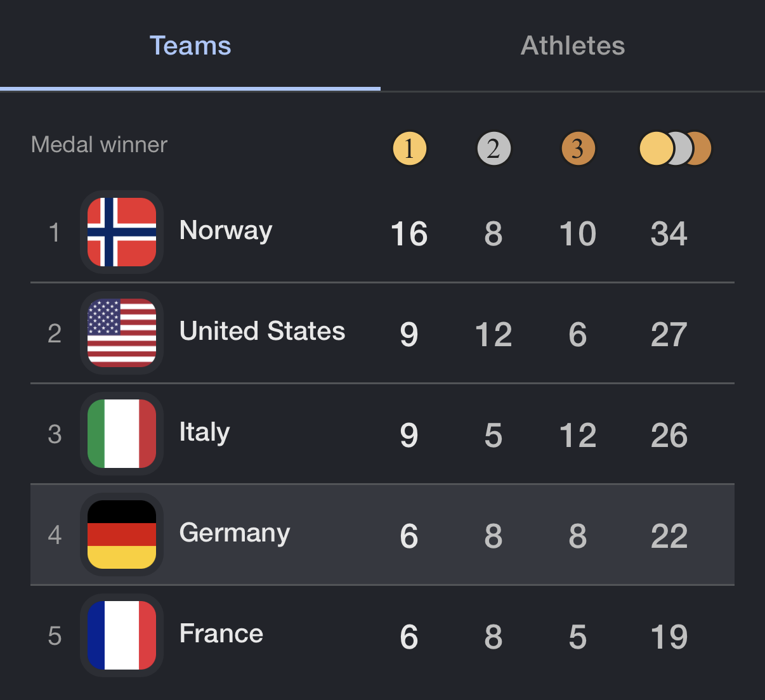This screenshot has width=765, height=700.
Task: Click Norway's total of 34 medals
Action: pos(669,234)
